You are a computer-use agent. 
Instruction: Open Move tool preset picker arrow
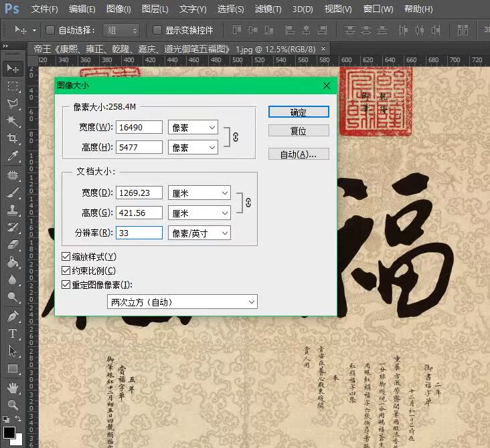tap(34, 30)
